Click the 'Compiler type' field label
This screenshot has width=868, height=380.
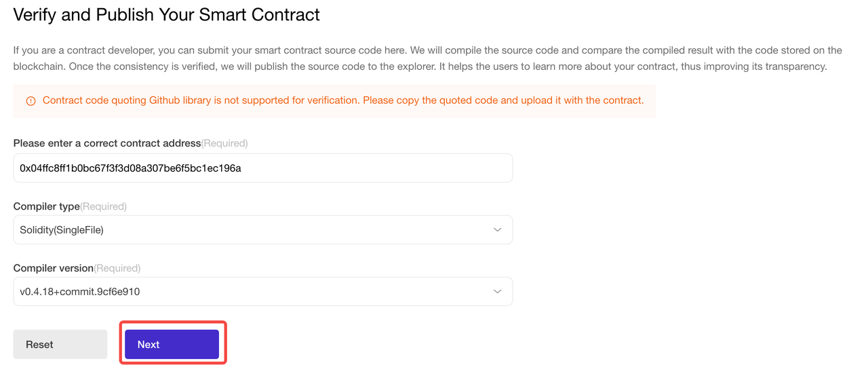click(47, 206)
